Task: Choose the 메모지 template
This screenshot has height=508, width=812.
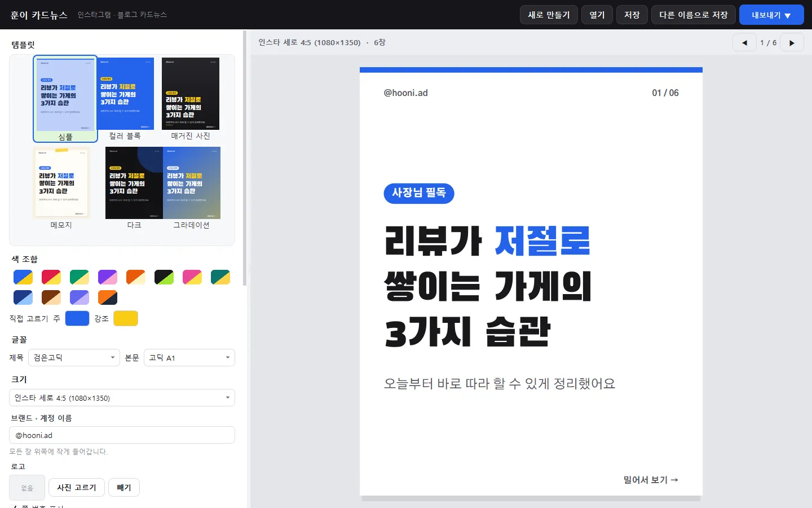Action: 61,188
